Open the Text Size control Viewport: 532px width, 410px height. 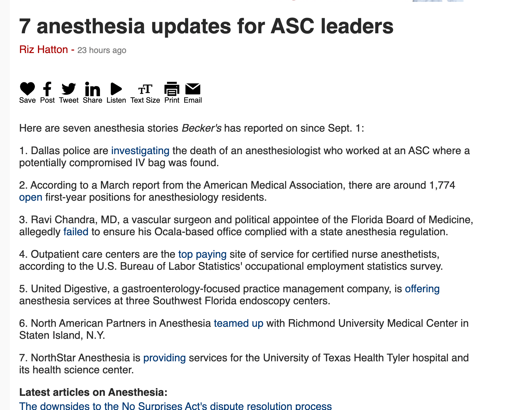point(145,90)
